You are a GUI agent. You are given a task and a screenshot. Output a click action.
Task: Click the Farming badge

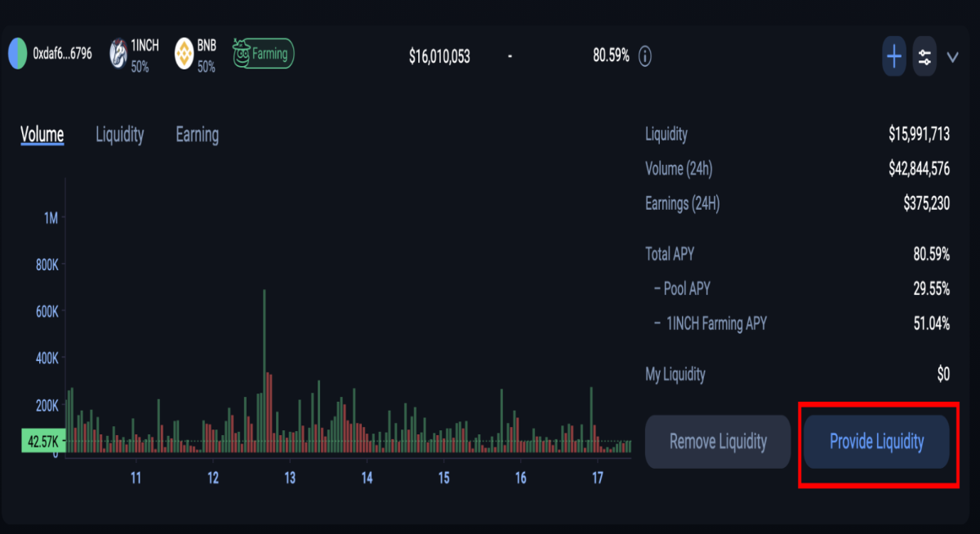263,54
